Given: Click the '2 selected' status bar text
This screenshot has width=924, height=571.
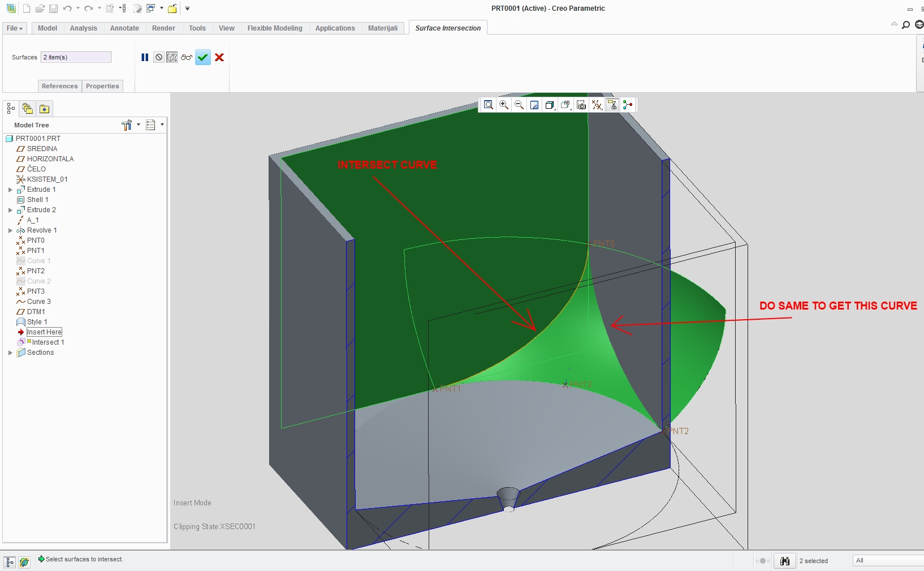Looking at the screenshot, I should 813,561.
